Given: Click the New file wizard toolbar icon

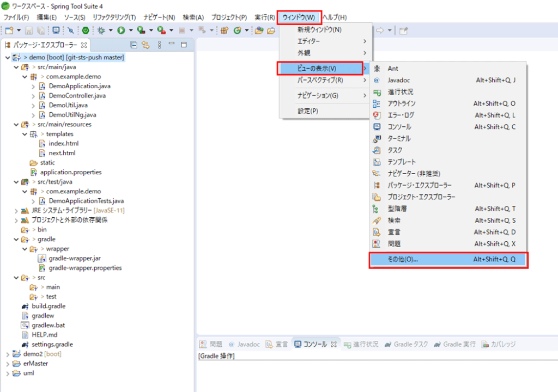Looking at the screenshot, I should coord(9,30).
